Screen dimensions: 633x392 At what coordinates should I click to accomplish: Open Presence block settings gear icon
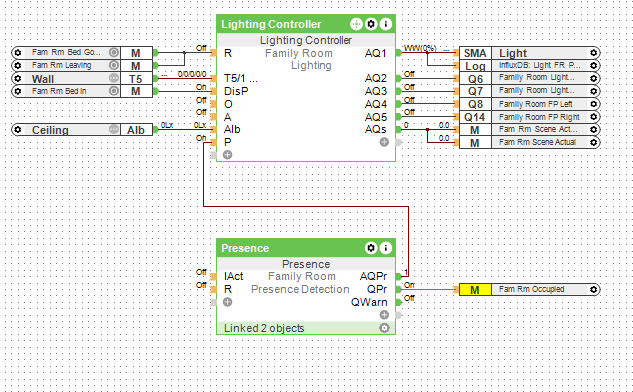371,248
